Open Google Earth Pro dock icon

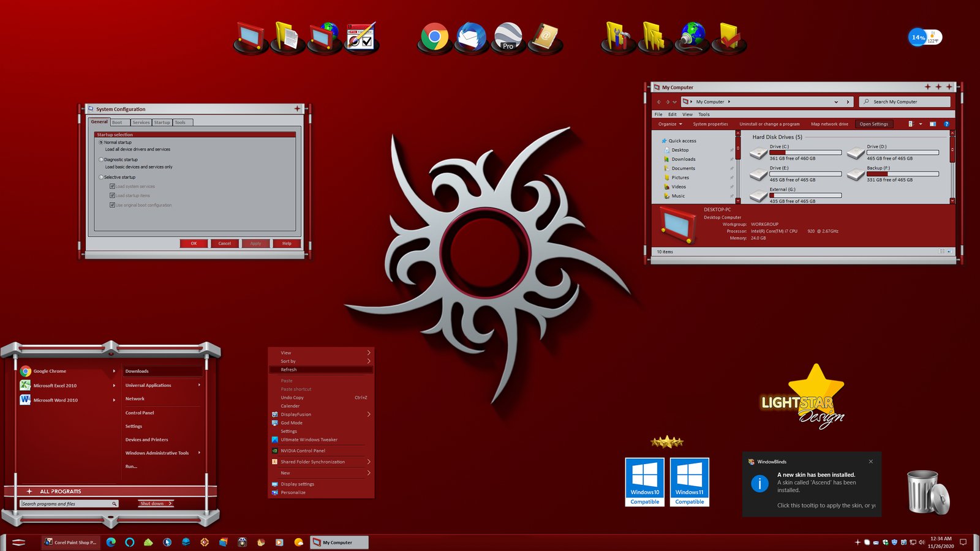tap(508, 37)
